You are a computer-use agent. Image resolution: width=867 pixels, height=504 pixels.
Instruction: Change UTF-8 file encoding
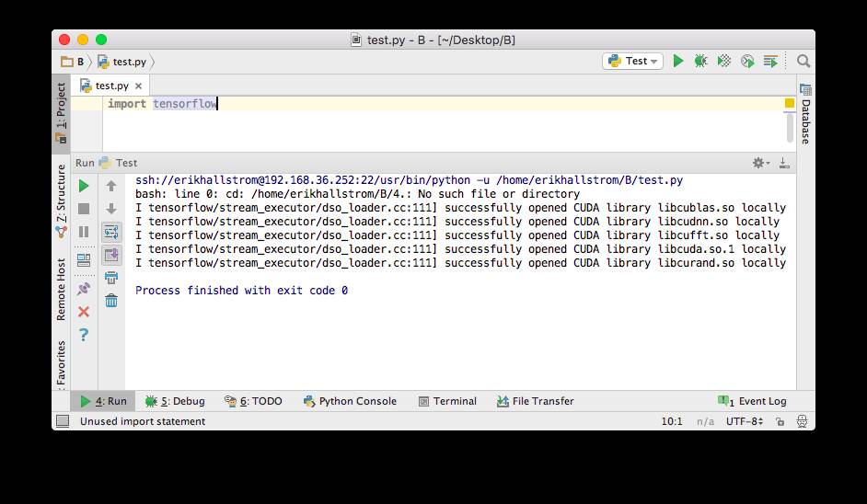point(745,421)
